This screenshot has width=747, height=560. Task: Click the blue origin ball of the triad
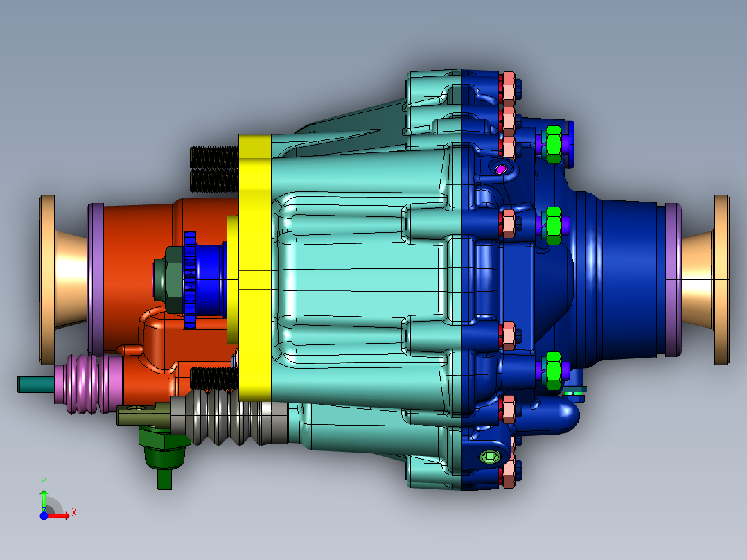[44, 516]
